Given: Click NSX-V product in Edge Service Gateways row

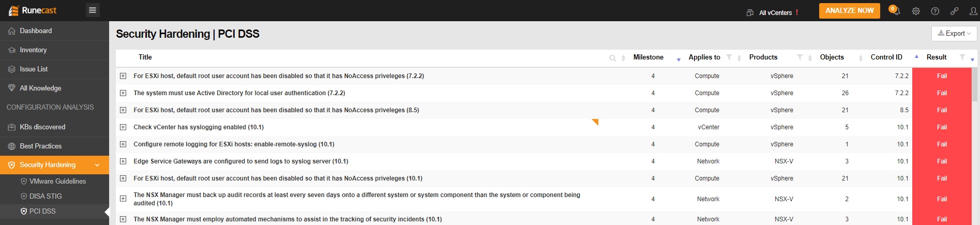Looking at the screenshot, I should coord(783,161).
